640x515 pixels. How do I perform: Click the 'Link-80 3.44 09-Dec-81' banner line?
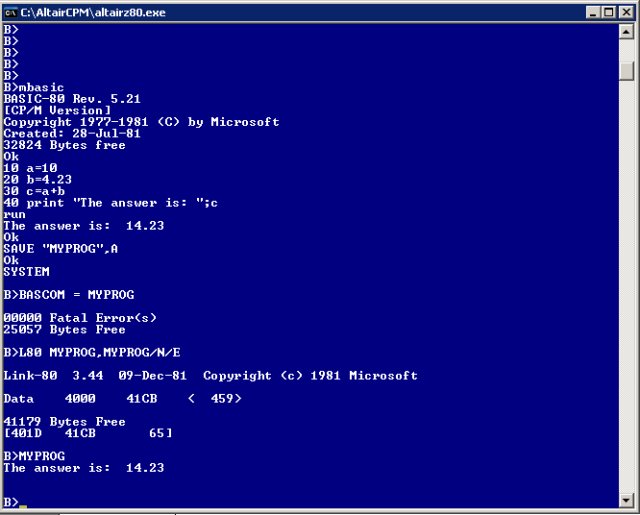211,375
